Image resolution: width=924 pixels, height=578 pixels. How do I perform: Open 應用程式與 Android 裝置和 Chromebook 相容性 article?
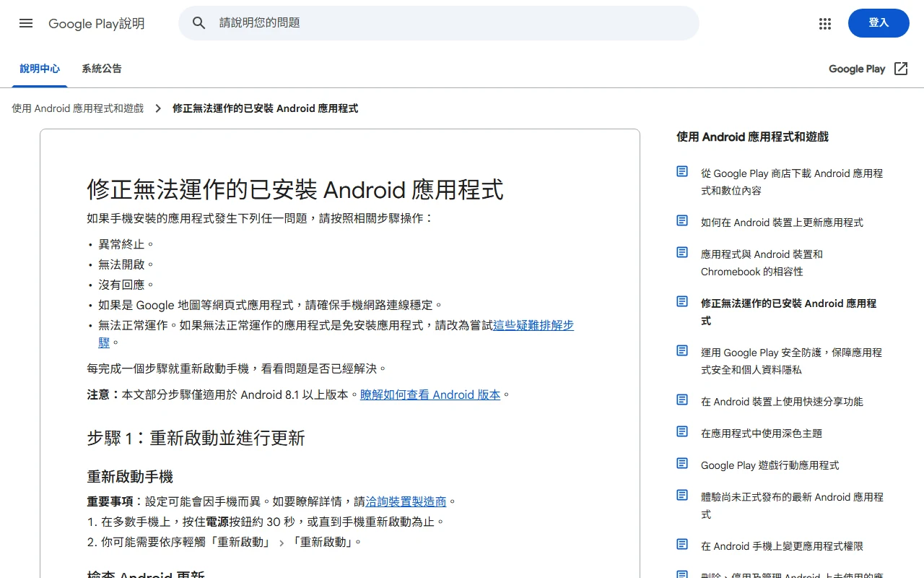[x=762, y=263]
